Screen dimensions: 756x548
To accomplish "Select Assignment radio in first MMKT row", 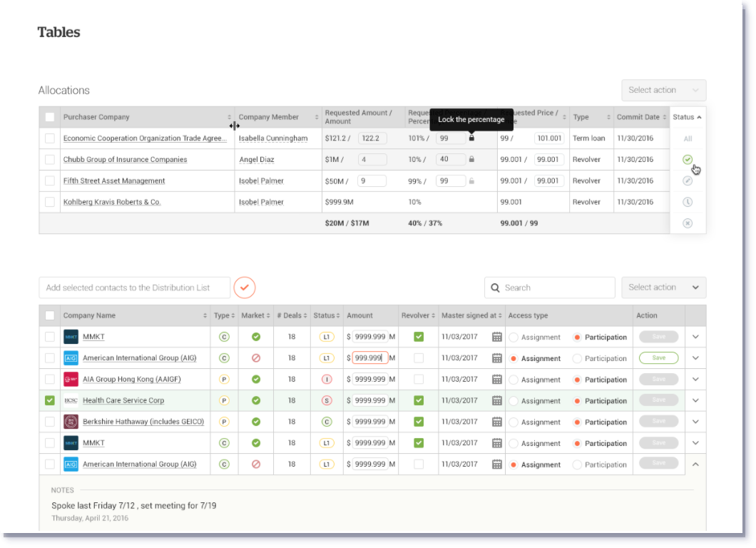I will coord(514,338).
